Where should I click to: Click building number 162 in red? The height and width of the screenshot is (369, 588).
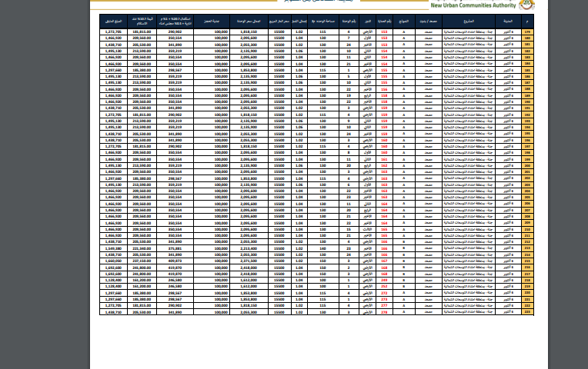384,165
